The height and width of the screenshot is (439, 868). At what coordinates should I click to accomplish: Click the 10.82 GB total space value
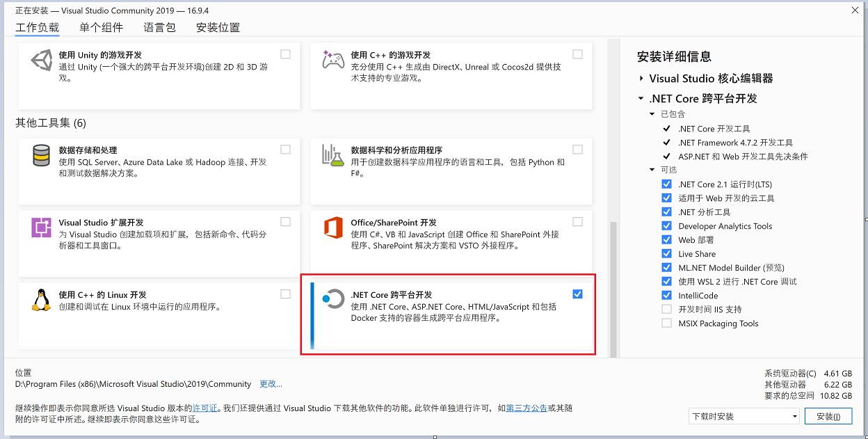[x=836, y=395]
